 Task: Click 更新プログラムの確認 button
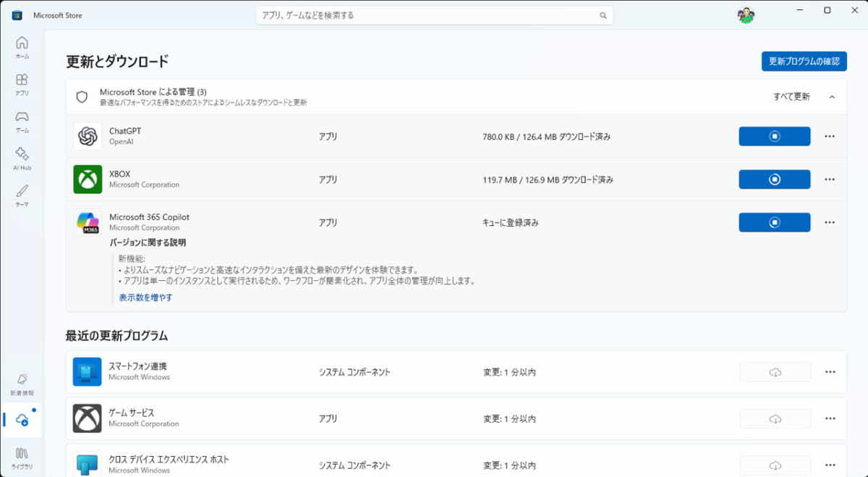pyautogui.click(x=804, y=62)
